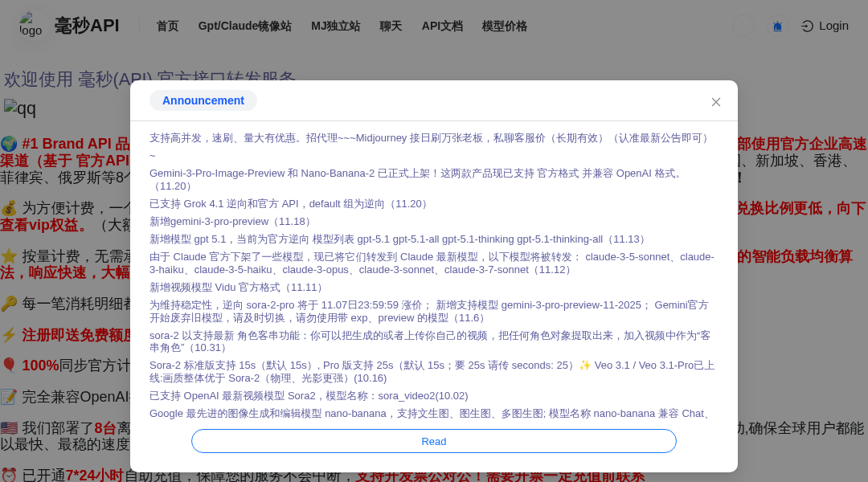Close the Announcement dialog with the X
This screenshot has width=868, height=482.
coord(715,102)
